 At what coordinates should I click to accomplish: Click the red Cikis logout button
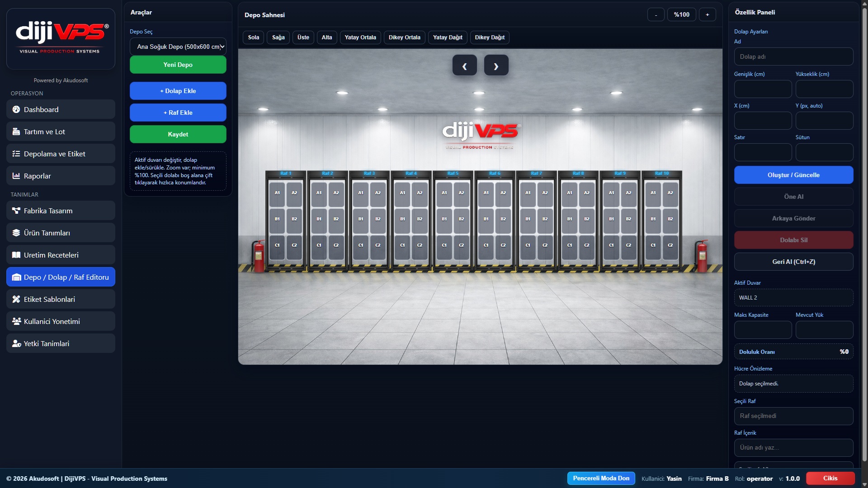coord(830,478)
